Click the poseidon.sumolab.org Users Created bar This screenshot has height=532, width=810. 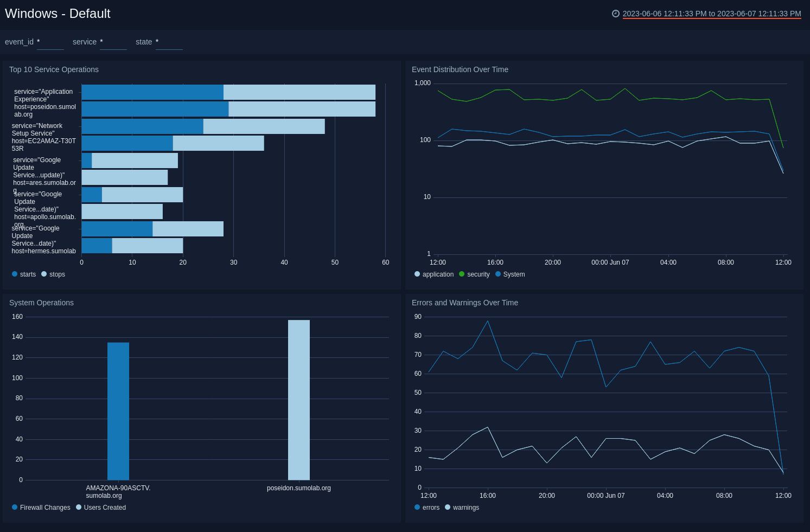point(299,400)
